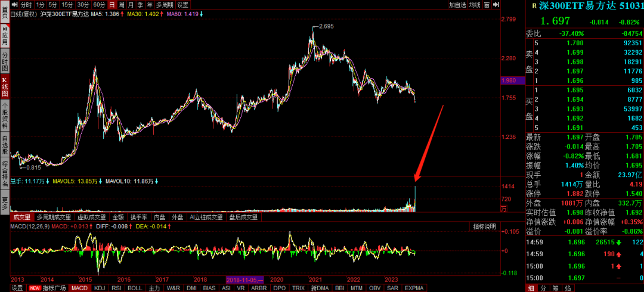The image size is (644, 292).
Task: Select the BOLL indicator
Action: (135, 288)
